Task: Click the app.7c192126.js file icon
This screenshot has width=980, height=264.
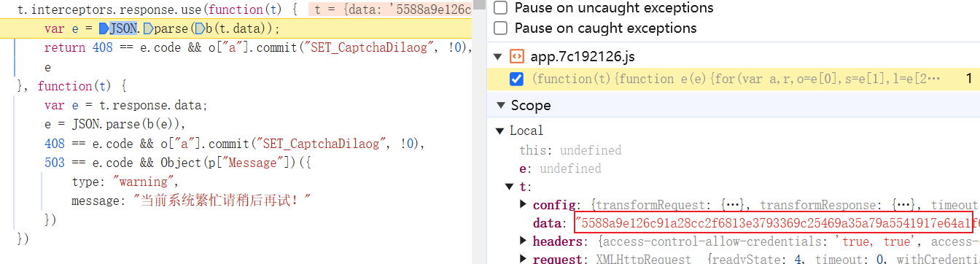Action: click(x=517, y=56)
